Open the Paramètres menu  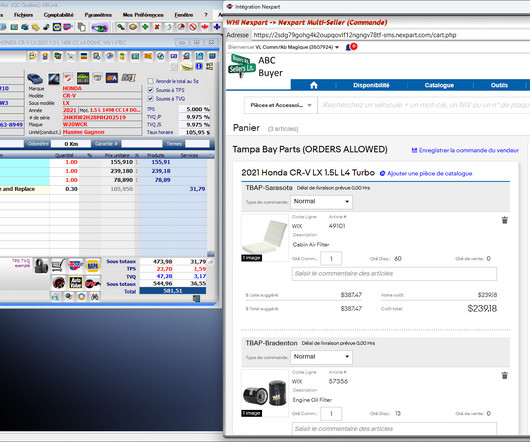pyautogui.click(x=98, y=15)
